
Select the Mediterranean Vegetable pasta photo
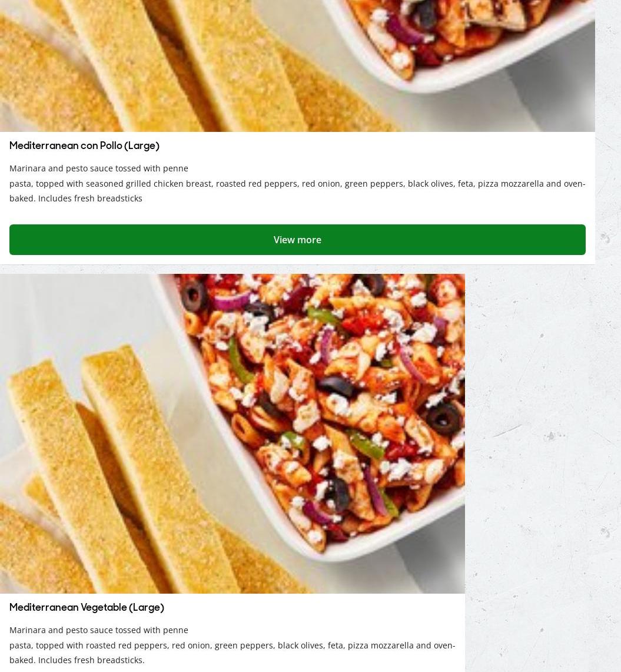pyautogui.click(x=232, y=433)
